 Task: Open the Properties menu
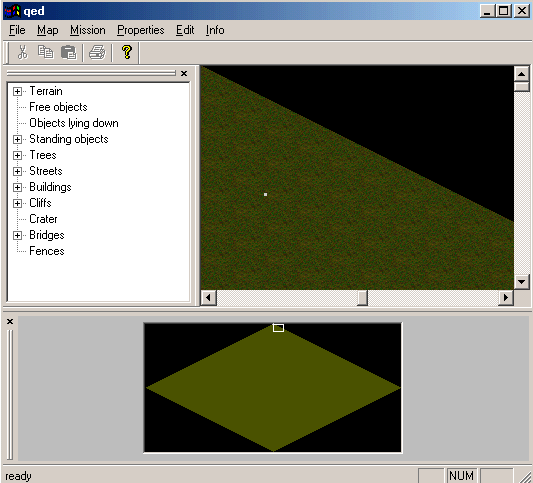pyautogui.click(x=140, y=30)
